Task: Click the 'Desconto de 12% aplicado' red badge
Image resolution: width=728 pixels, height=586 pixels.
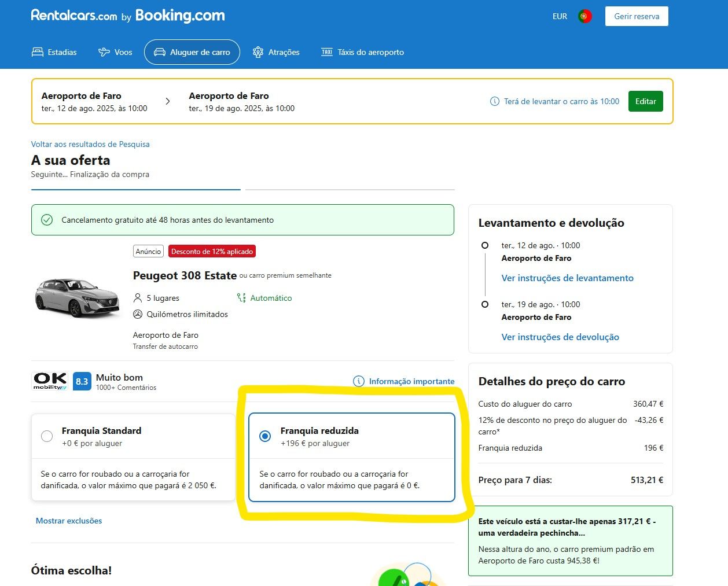Action: tap(212, 251)
